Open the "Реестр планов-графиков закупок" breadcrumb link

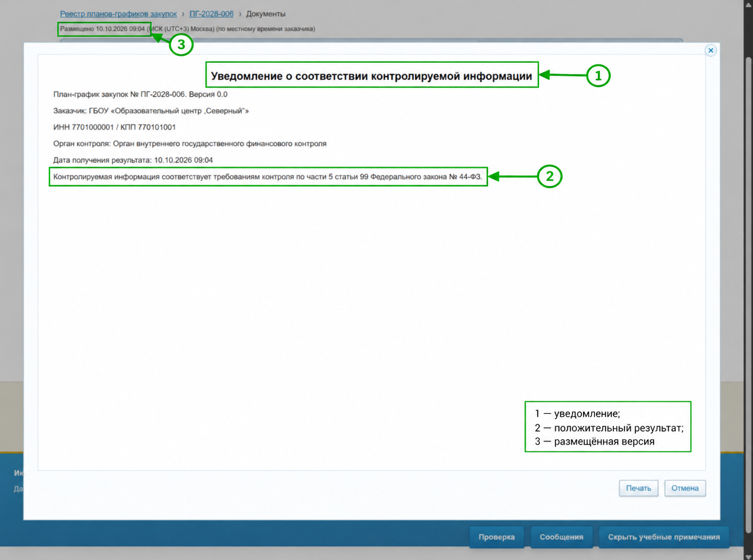118,14
